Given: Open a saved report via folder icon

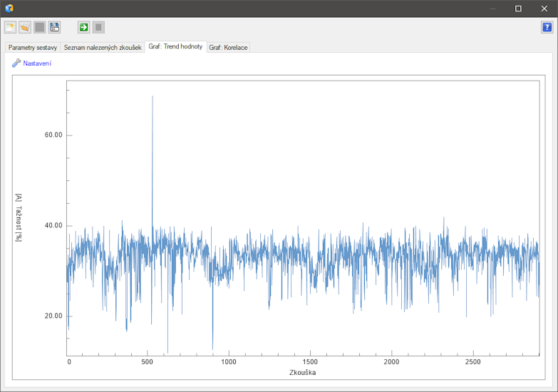Looking at the screenshot, I should [x=25, y=27].
